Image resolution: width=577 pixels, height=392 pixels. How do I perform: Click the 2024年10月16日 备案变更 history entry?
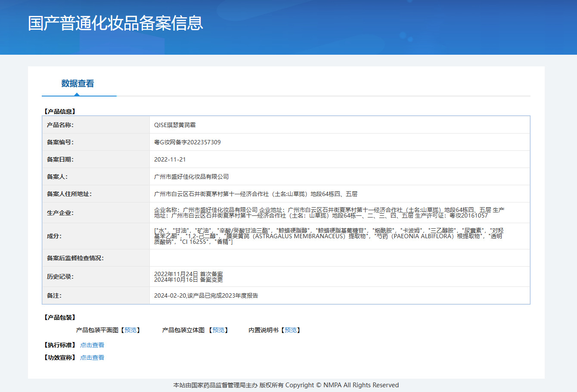coord(189,280)
